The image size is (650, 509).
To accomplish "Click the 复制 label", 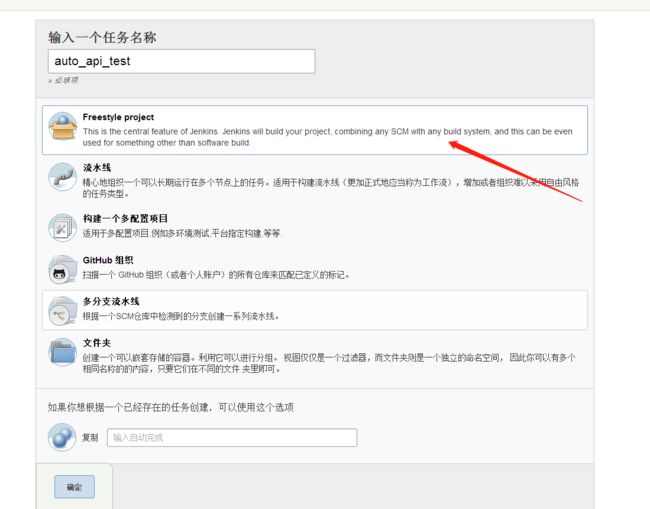I will click(90, 437).
